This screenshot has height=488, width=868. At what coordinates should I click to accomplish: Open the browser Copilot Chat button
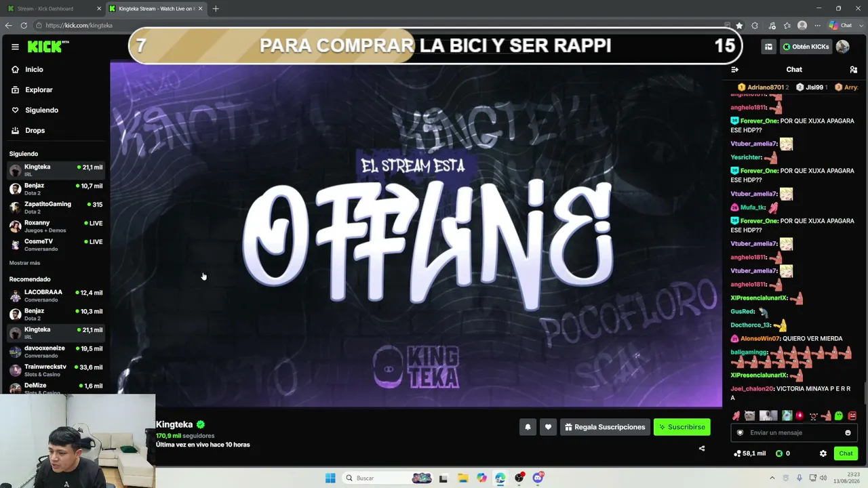tap(841, 26)
